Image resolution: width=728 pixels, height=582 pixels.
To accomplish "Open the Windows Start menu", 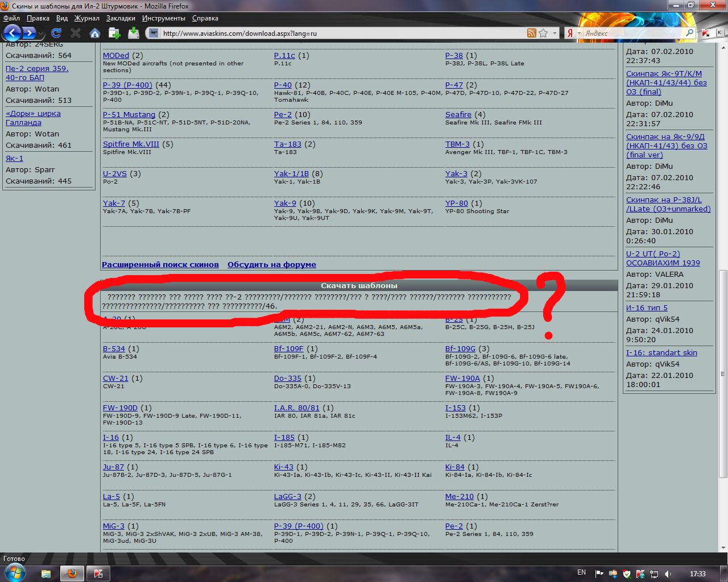I will tap(15, 573).
